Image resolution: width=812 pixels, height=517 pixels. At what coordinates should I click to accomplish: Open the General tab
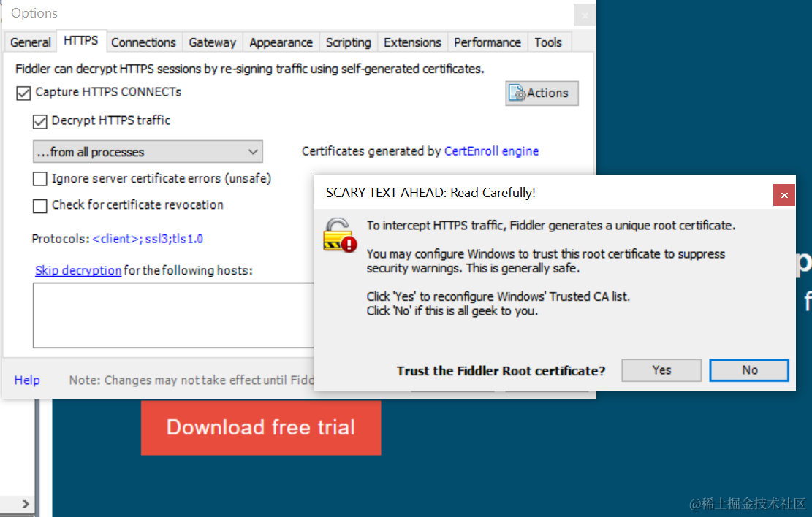(x=31, y=42)
